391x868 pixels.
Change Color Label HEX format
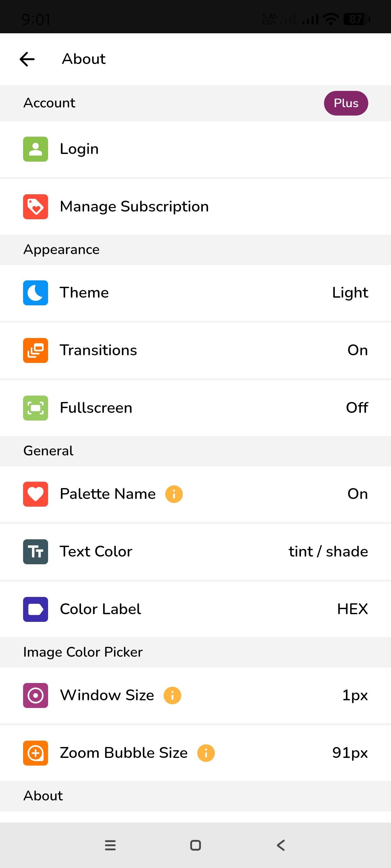point(352,609)
